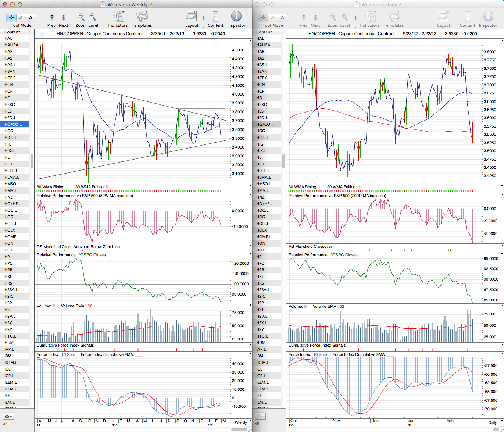This screenshot has height=432, width=504.
Task: Select line drawing tool mode in Weekly window
Action: [x=21, y=17]
